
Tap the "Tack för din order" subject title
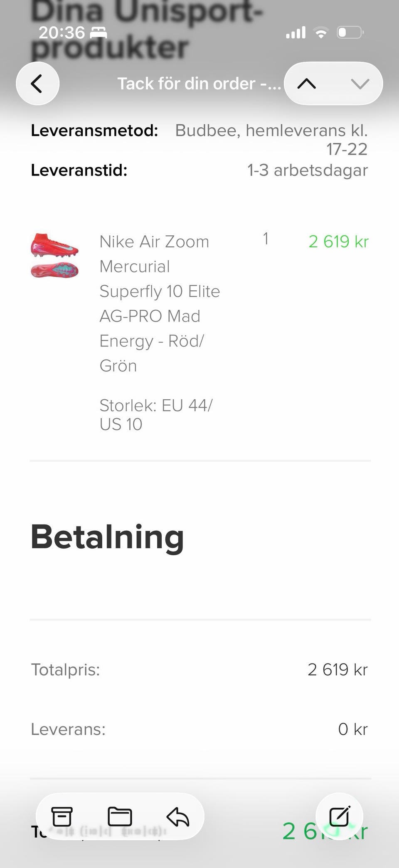(199, 84)
